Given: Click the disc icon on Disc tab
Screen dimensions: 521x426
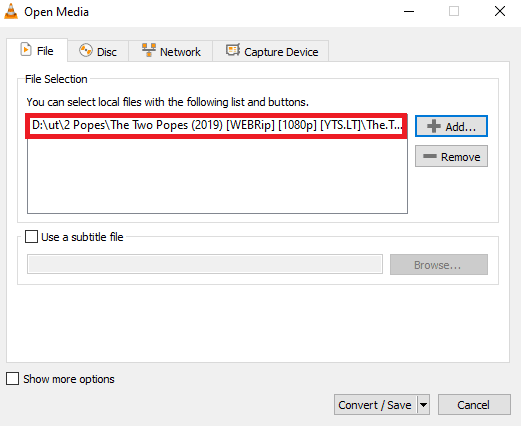Looking at the screenshot, I should [x=86, y=50].
